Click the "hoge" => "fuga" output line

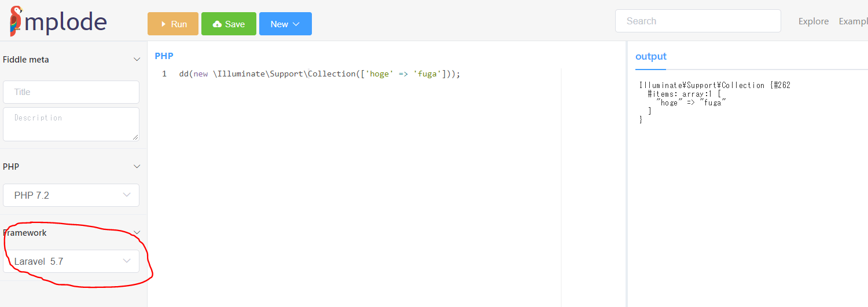[x=691, y=103]
